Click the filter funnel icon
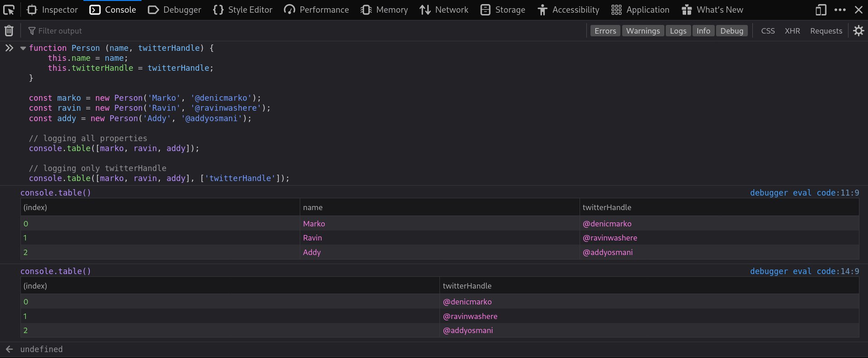 32,31
